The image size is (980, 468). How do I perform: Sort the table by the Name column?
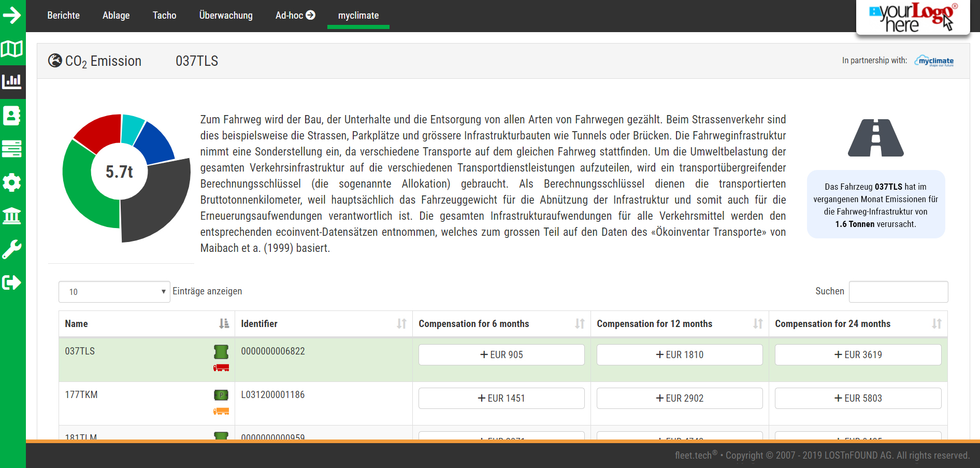147,323
